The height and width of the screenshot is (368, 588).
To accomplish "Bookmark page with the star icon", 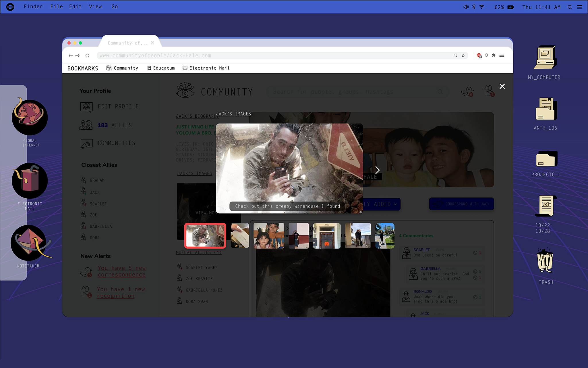I will coord(463,55).
